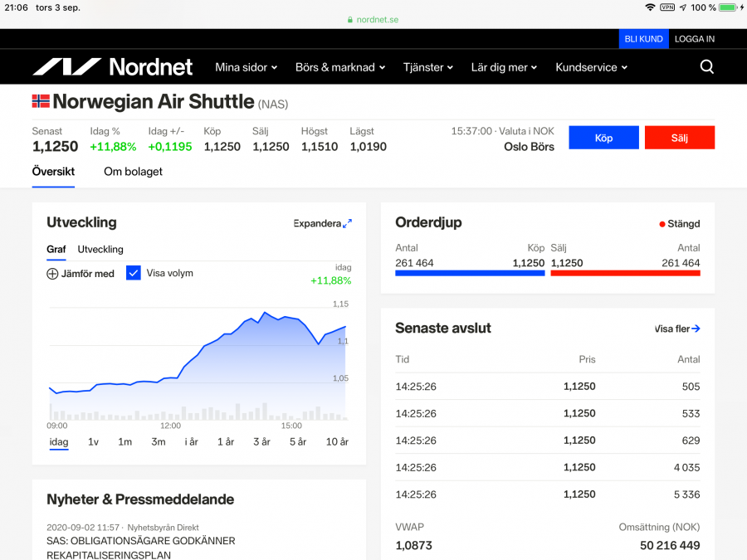The height and width of the screenshot is (560, 747).
Task: Tap the Wi-Fi icon in status bar
Action: pos(649,7)
